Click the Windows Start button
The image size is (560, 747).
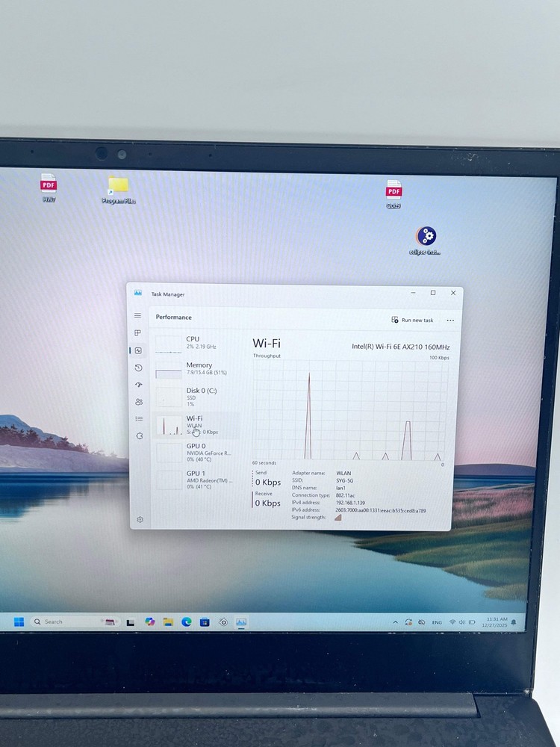click(x=19, y=622)
